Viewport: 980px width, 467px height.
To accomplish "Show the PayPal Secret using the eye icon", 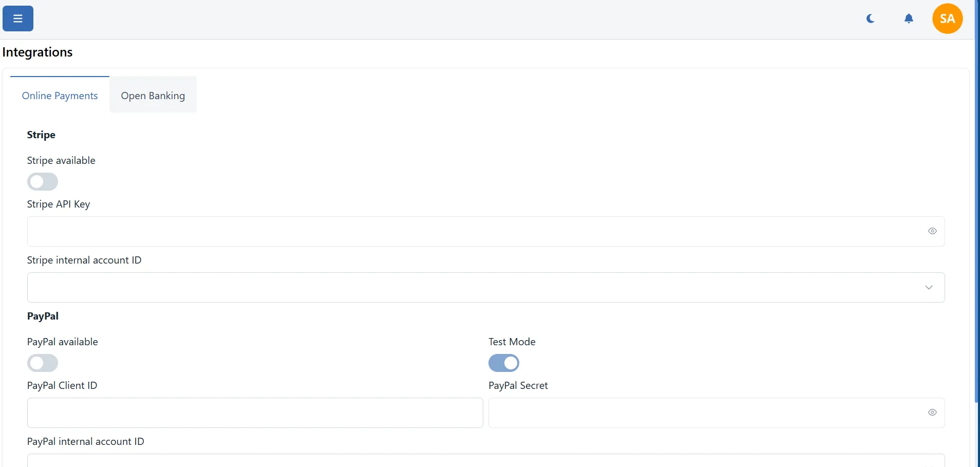I will (932, 413).
